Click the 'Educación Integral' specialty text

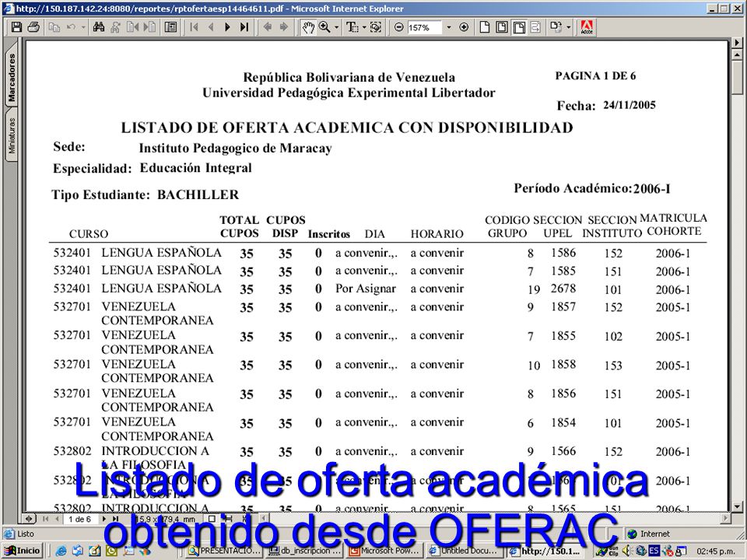pyautogui.click(x=196, y=168)
